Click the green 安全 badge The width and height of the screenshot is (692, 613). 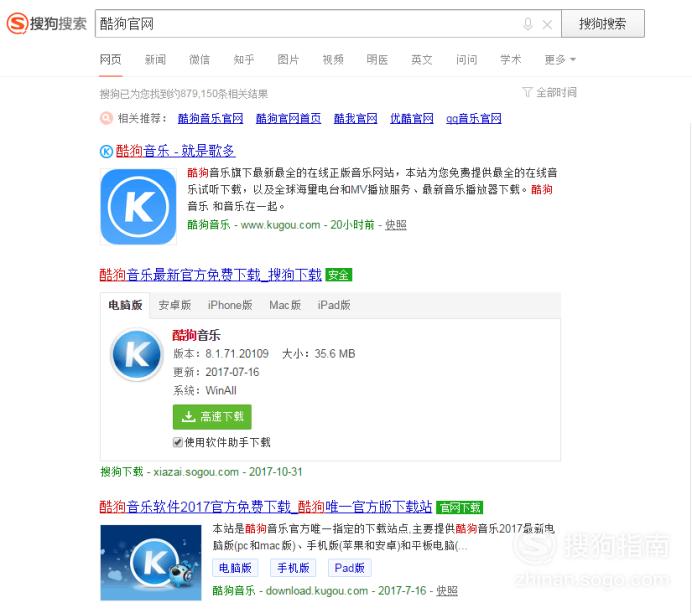point(338,275)
